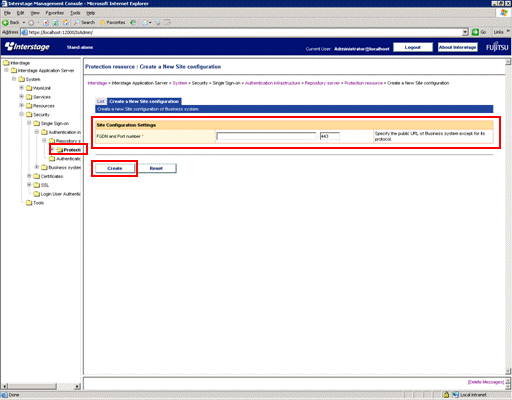Image resolution: width=512 pixels, height=400 pixels.
Task: Click the padlock icon in status bar
Action: 446,395
